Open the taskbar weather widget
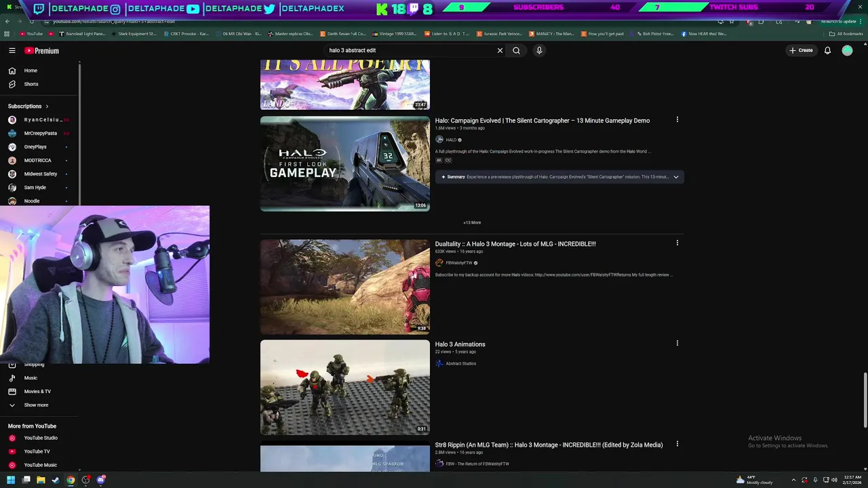 click(754, 480)
